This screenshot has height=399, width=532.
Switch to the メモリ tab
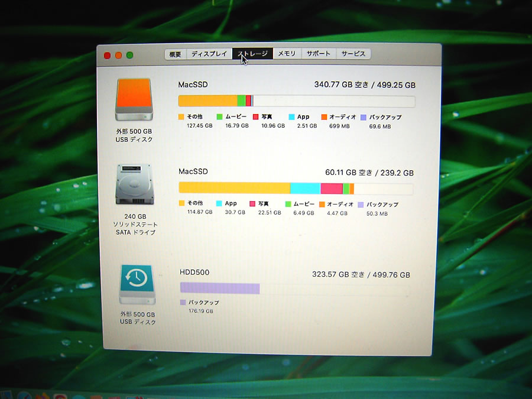point(287,53)
